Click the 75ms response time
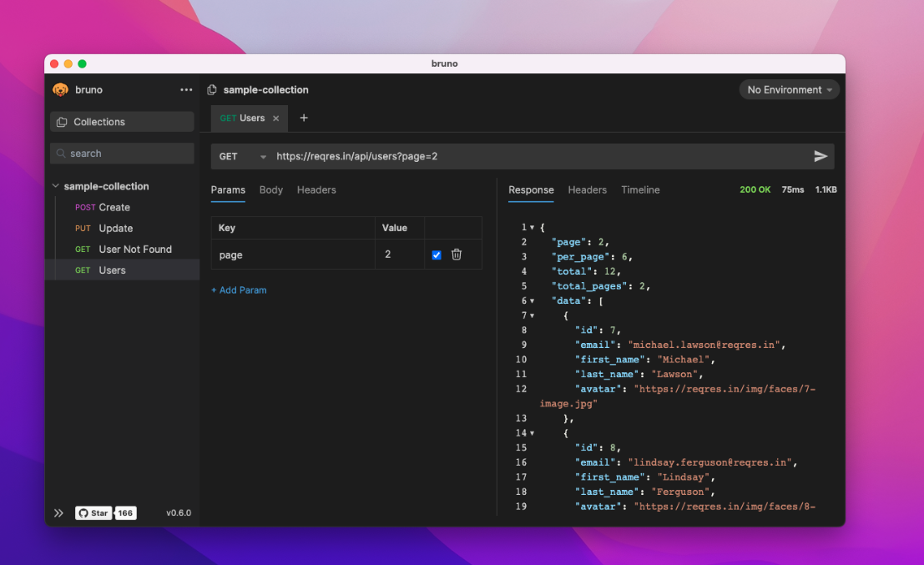 pos(793,189)
